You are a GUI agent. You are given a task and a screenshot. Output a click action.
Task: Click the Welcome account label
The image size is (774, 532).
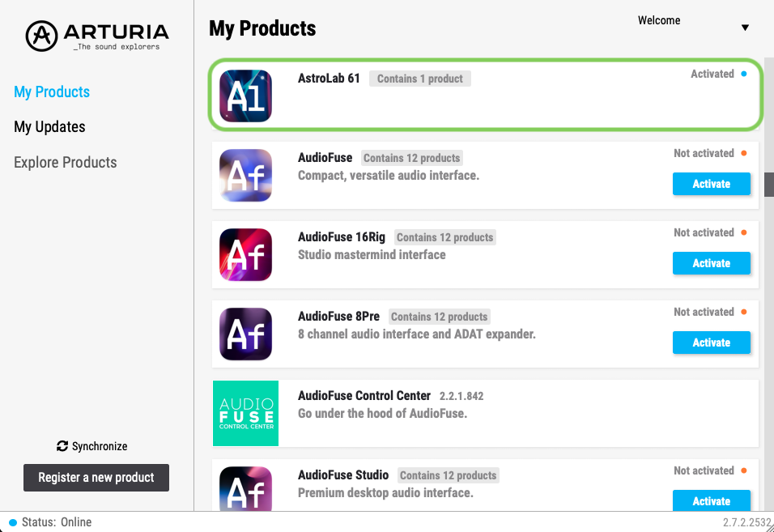659,21
